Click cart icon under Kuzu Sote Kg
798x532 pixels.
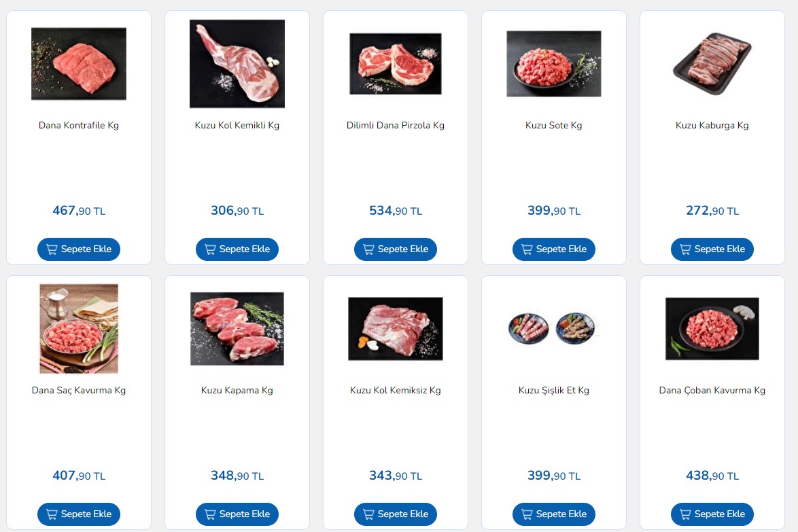click(527, 249)
